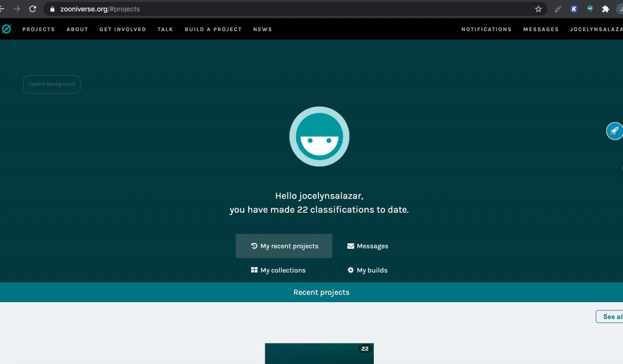623x364 pixels.
Task: Click the browser forward arrow
Action: [17, 9]
